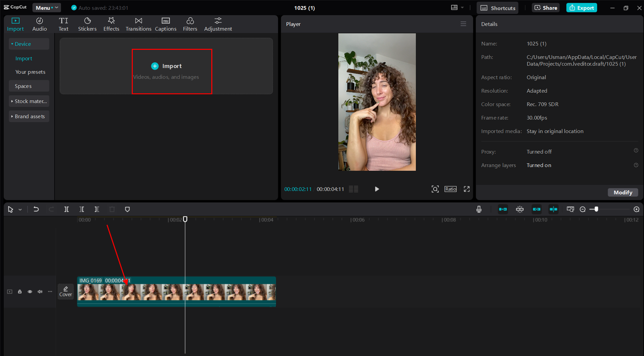Show info for Proxy setting
Image resolution: width=644 pixels, height=356 pixels.
pos(636,151)
